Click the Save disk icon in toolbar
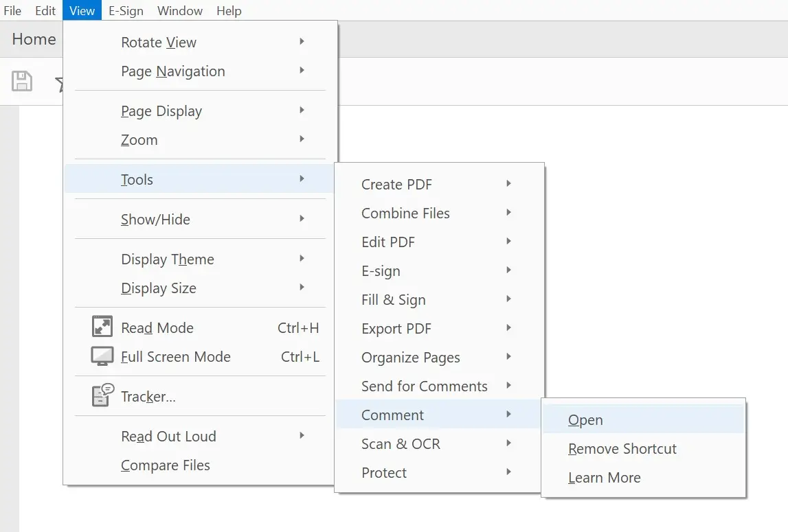 [x=22, y=82]
